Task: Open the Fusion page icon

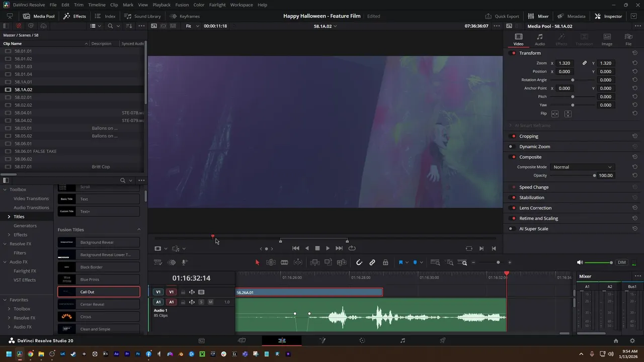Action: [x=323, y=340]
